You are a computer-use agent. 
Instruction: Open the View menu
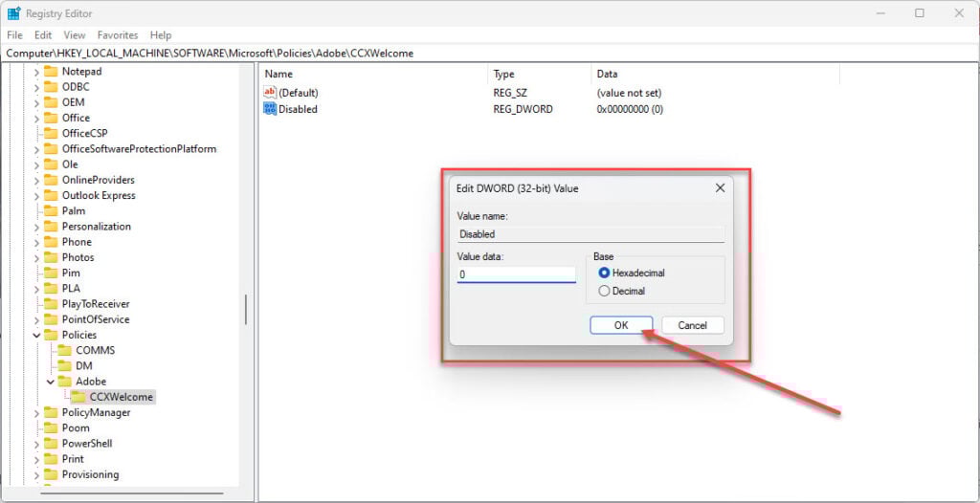(x=75, y=35)
